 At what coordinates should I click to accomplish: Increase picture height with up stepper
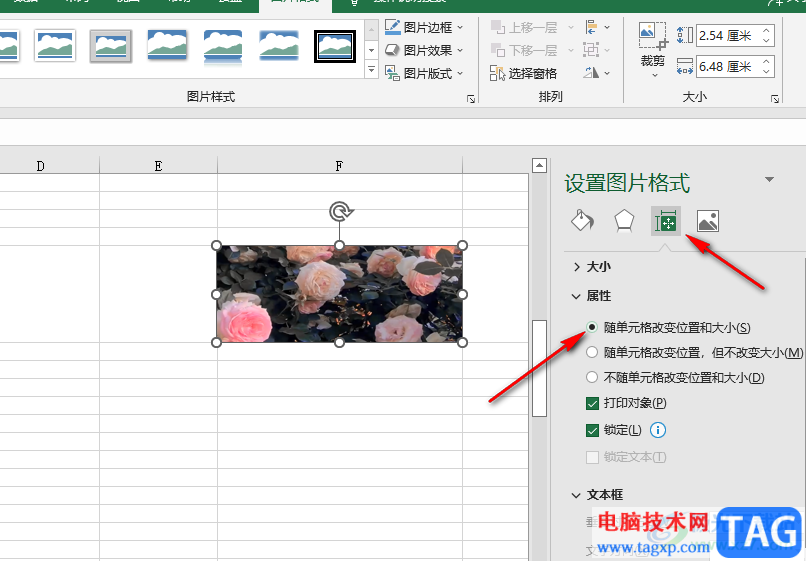(x=766, y=31)
